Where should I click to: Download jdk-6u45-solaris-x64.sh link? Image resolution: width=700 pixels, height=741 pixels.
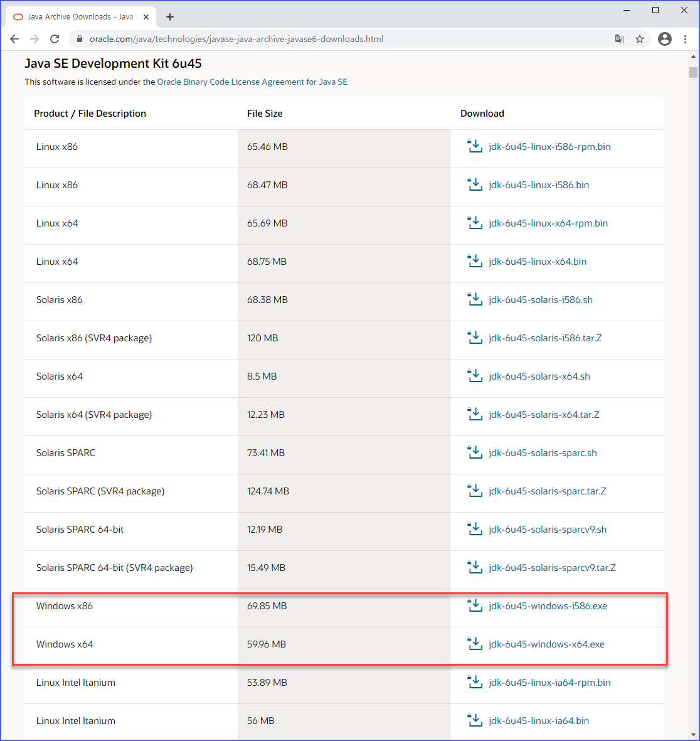[539, 376]
